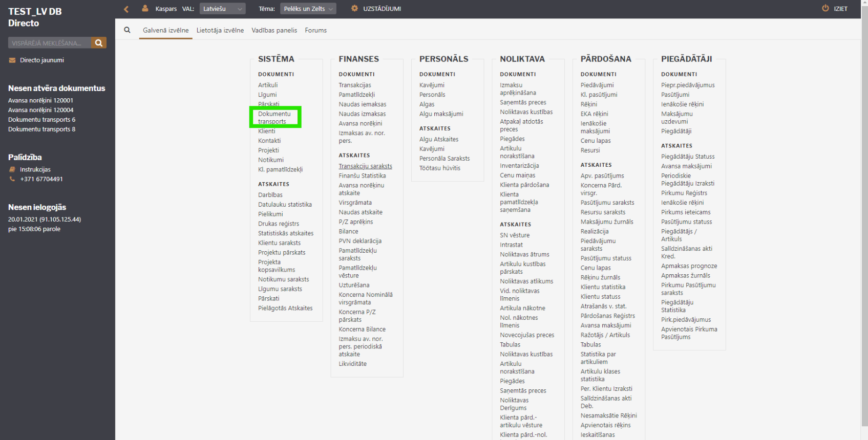Click the phone icon beside +371 67704491
Image resolution: width=868 pixels, height=440 pixels.
pyautogui.click(x=12, y=179)
